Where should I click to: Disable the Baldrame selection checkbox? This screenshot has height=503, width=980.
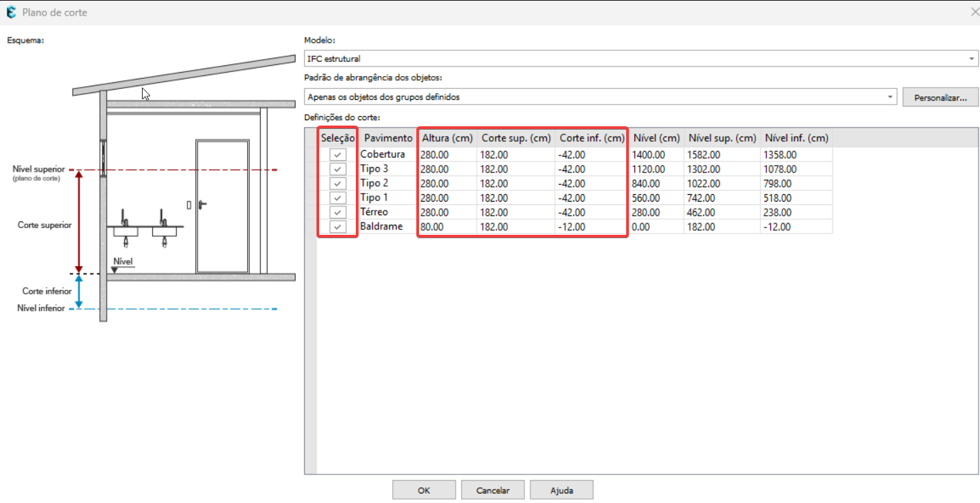[338, 227]
